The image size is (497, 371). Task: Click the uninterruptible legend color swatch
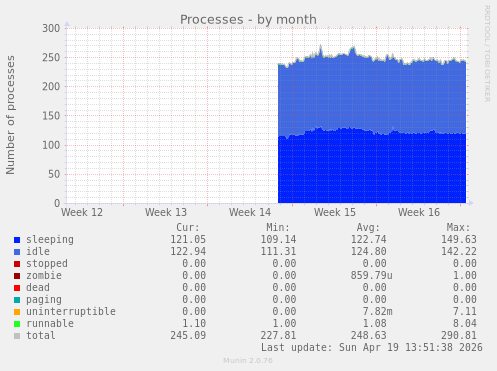(17, 312)
